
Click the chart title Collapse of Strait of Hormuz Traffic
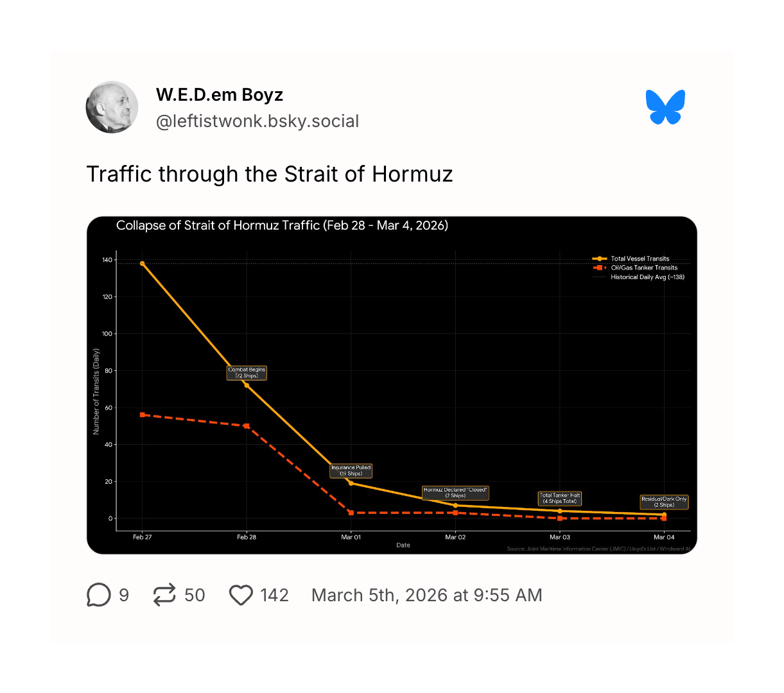pos(282,225)
